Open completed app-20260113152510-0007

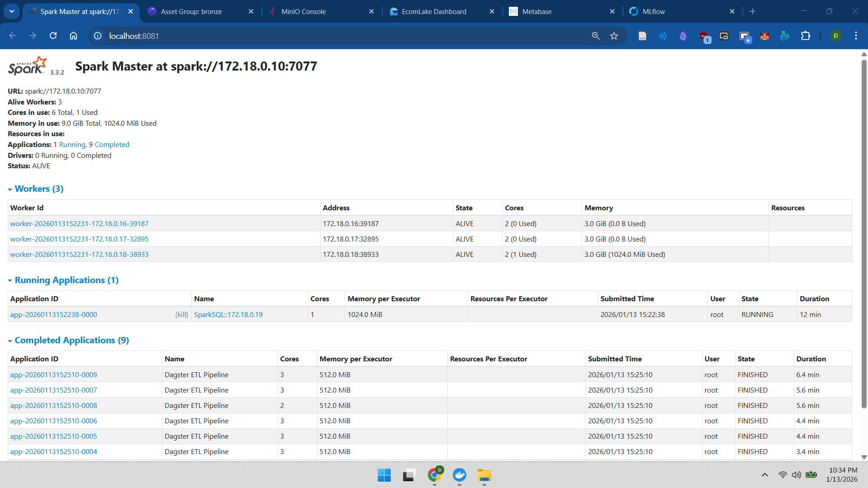(x=53, y=390)
